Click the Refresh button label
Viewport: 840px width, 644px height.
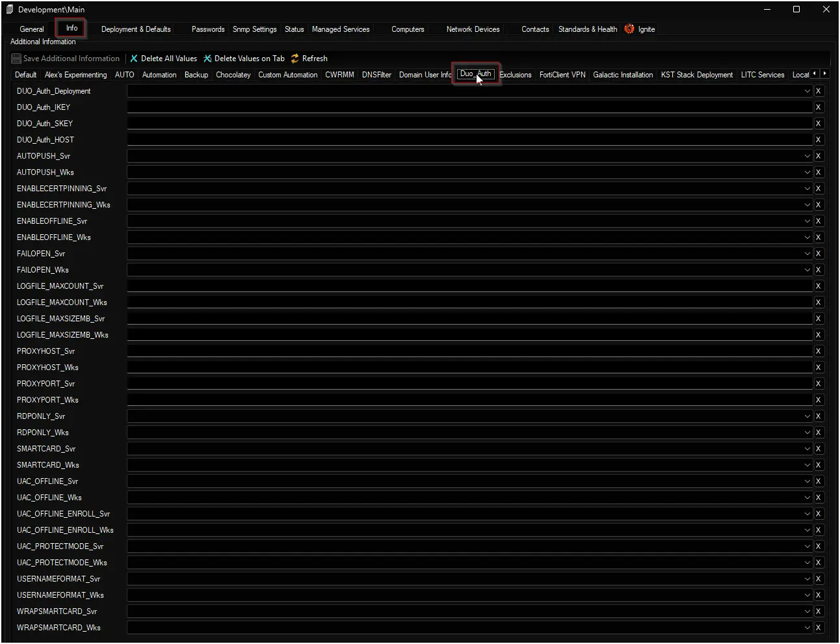click(x=315, y=59)
